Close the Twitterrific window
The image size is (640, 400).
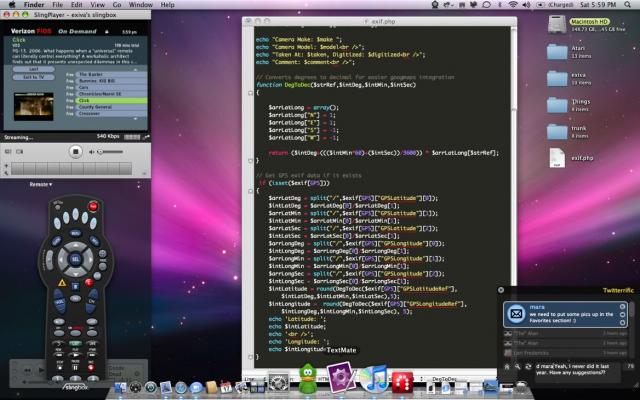coord(501,290)
